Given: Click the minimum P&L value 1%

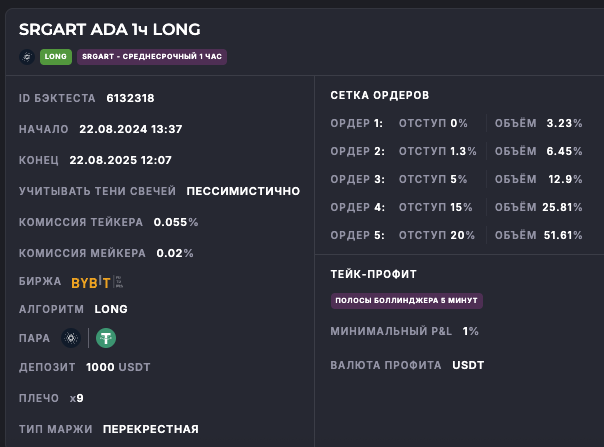Looking at the screenshot, I should point(471,331).
